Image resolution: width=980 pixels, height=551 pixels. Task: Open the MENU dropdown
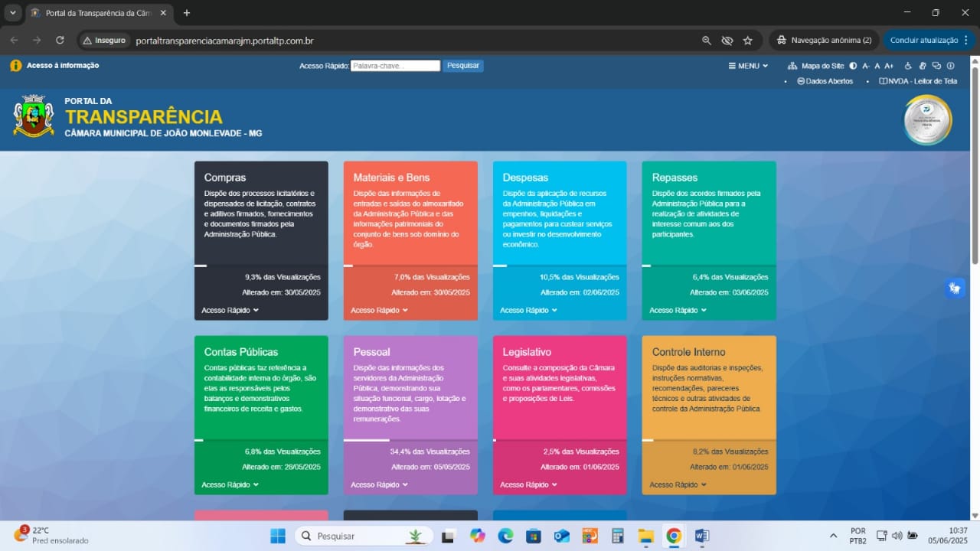747,66
